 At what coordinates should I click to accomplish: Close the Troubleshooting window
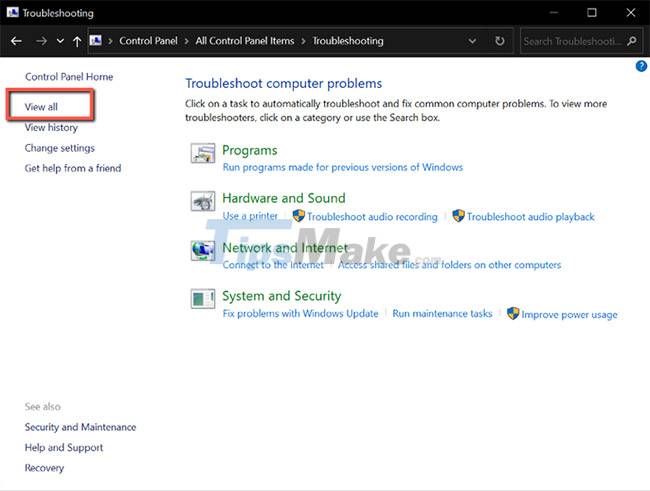[631, 12]
